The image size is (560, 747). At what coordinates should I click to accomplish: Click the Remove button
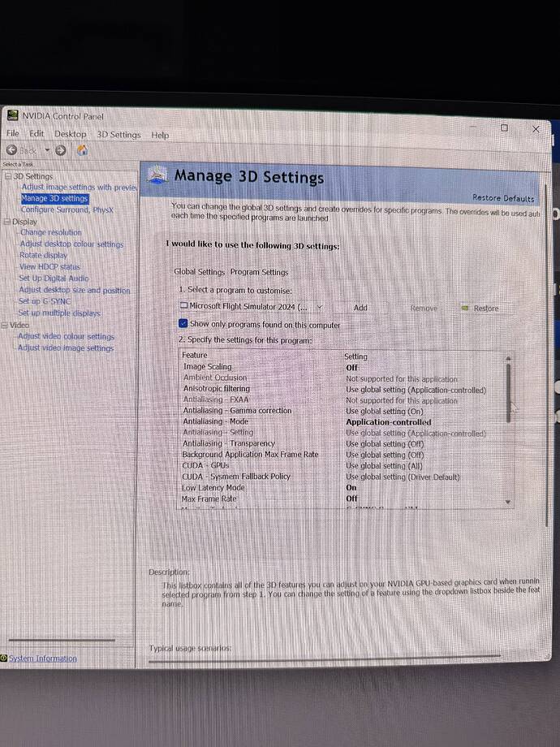click(x=424, y=309)
